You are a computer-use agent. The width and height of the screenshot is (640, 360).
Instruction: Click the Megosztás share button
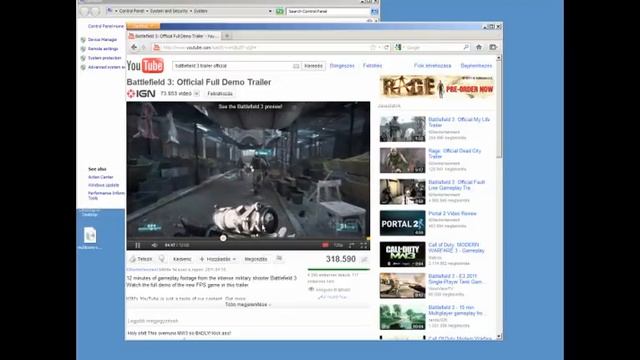click(256, 259)
